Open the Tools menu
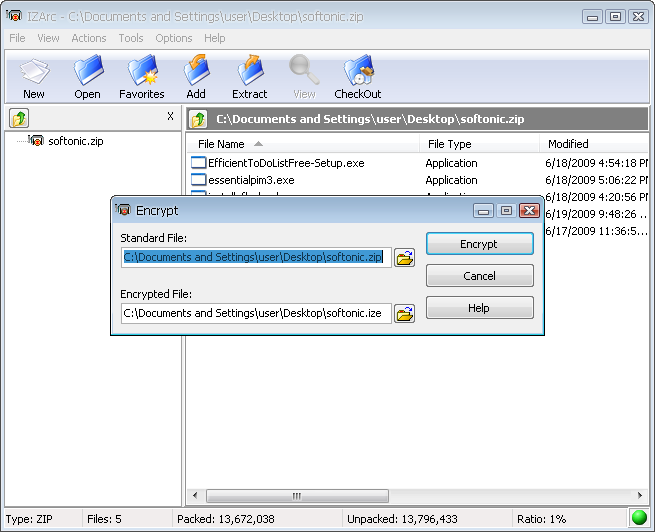655x532 pixels. 131,38
